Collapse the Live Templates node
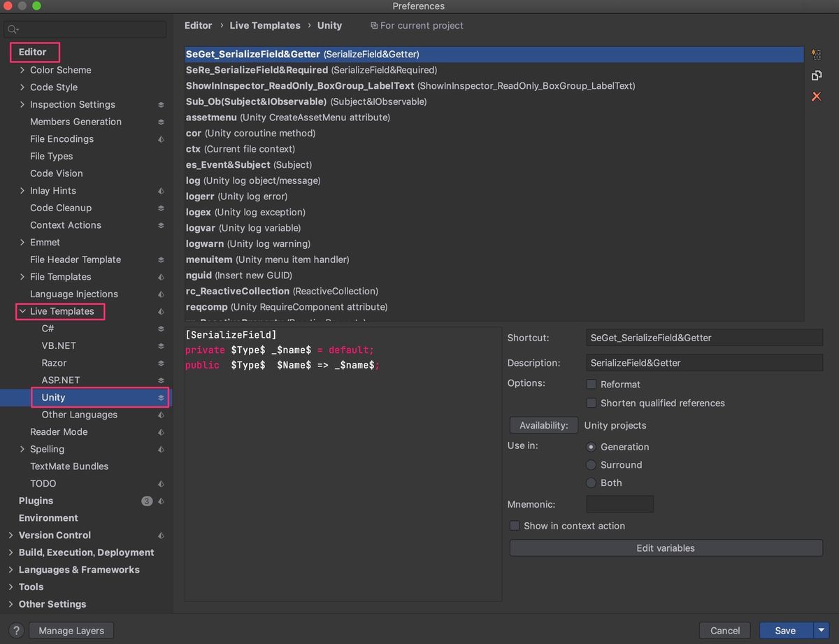Viewport: 839px width, 644px height. coord(22,311)
